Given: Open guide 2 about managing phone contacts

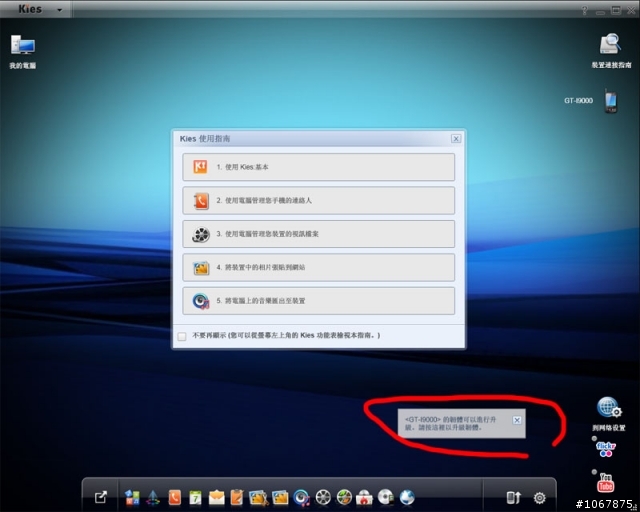Looking at the screenshot, I should (x=318, y=200).
